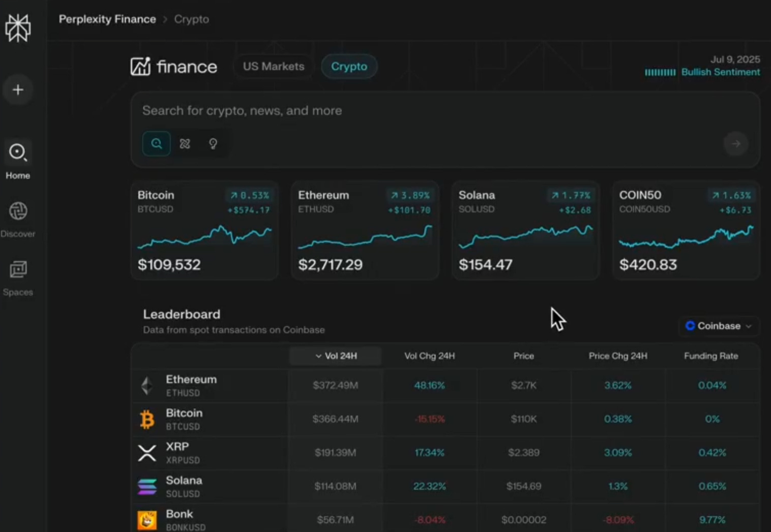Select the search mode magnifier icon
The width and height of the screenshot is (771, 532).
coord(156,144)
